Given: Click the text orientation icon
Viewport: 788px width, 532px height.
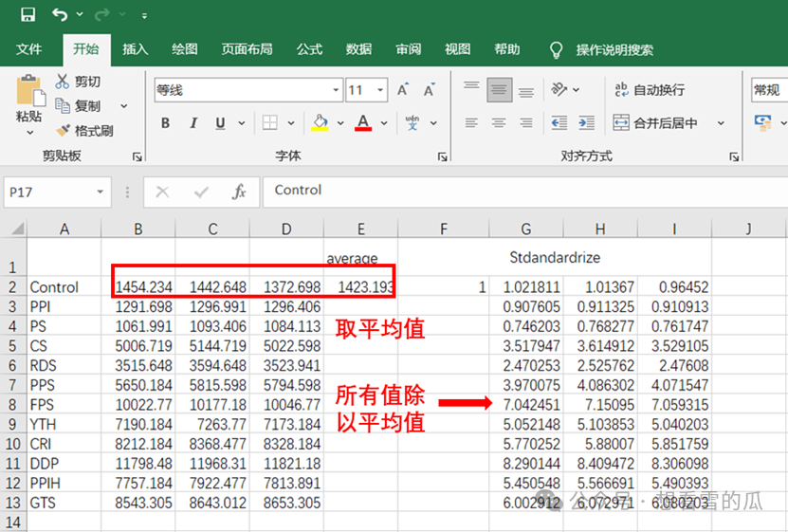Looking at the screenshot, I should click(x=559, y=89).
